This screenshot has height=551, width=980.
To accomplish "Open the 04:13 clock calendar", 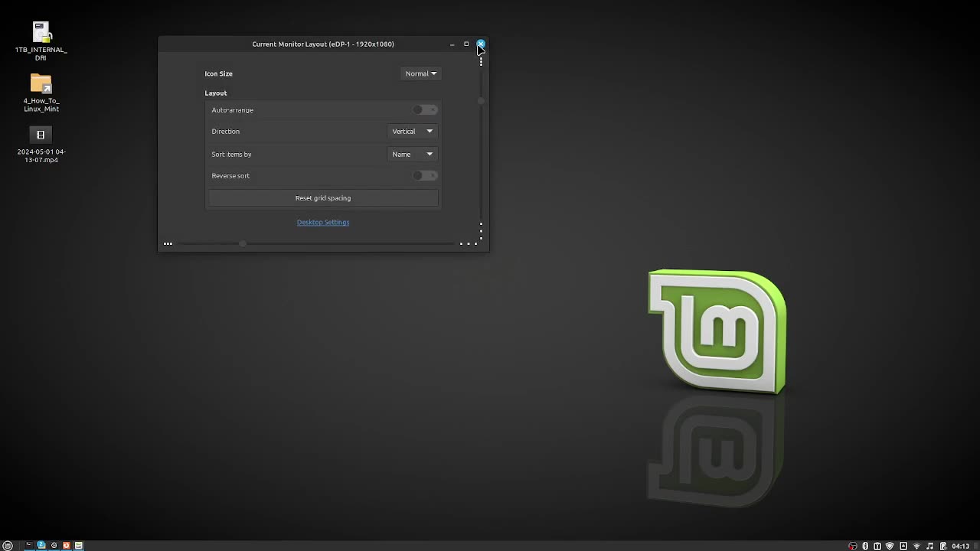I will pos(961,546).
